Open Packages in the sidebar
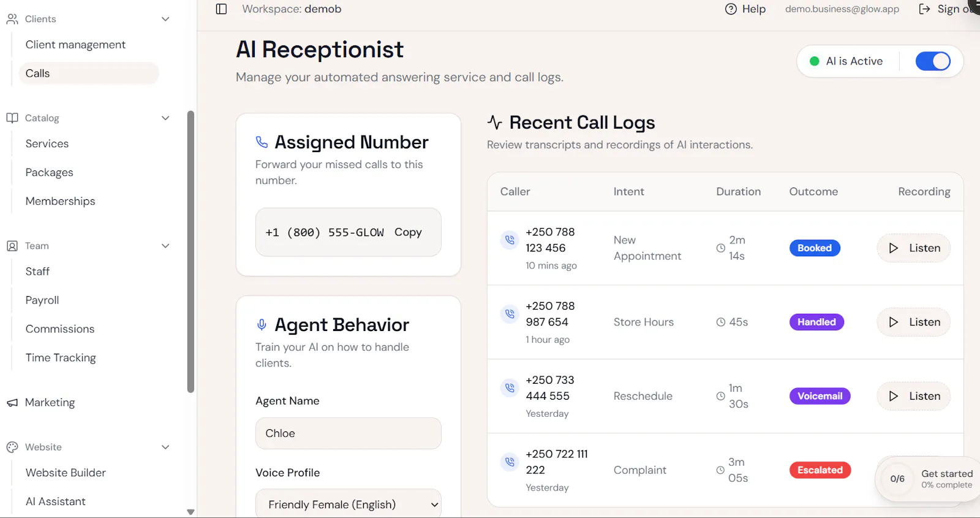Viewport: 980px width, 518px height. (x=49, y=172)
